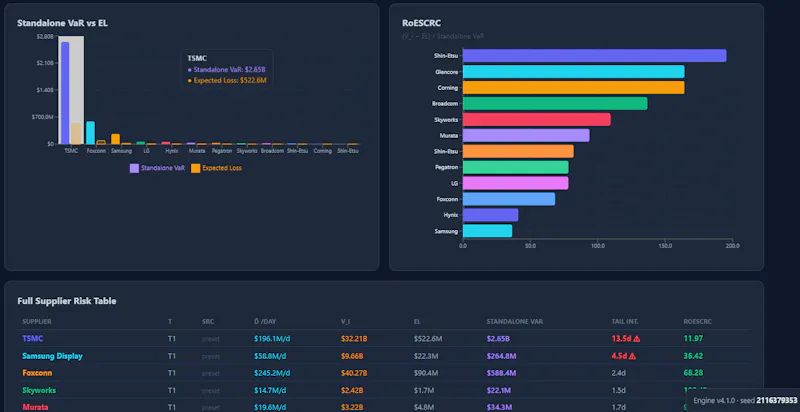
Task: Click the $22.3M EL cell
Action: [x=426, y=356]
